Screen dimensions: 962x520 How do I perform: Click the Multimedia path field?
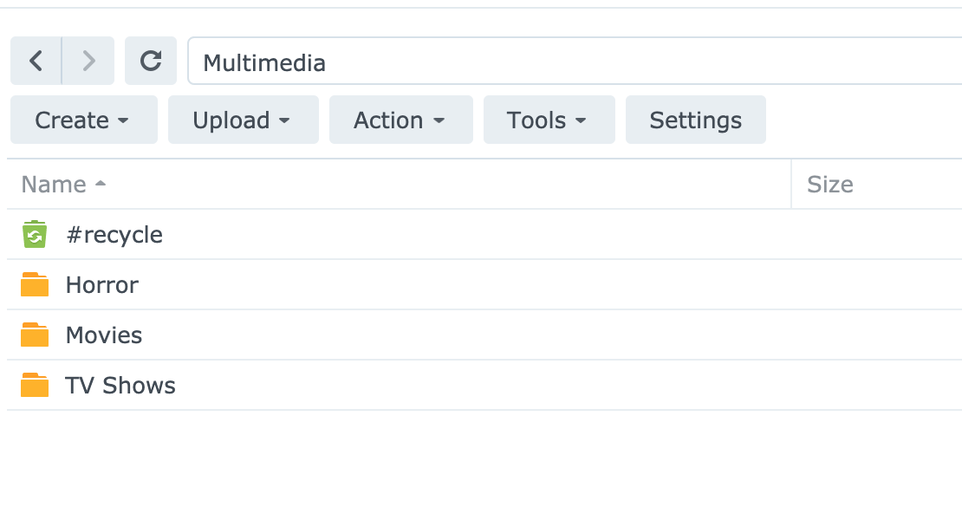pos(570,63)
